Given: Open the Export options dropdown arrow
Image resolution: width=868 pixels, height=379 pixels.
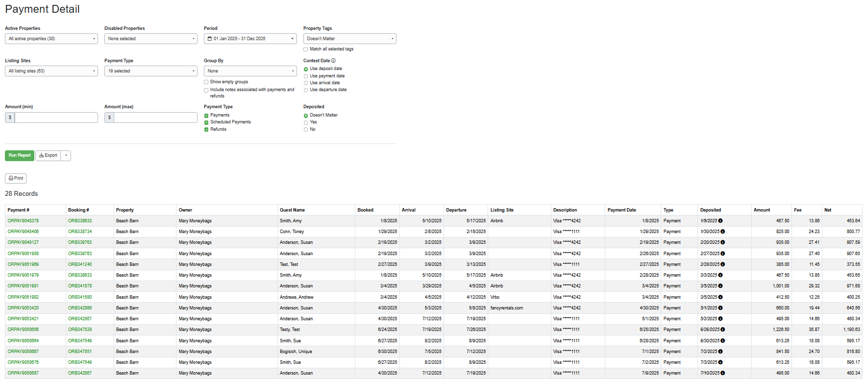Looking at the screenshot, I should pos(66,156).
